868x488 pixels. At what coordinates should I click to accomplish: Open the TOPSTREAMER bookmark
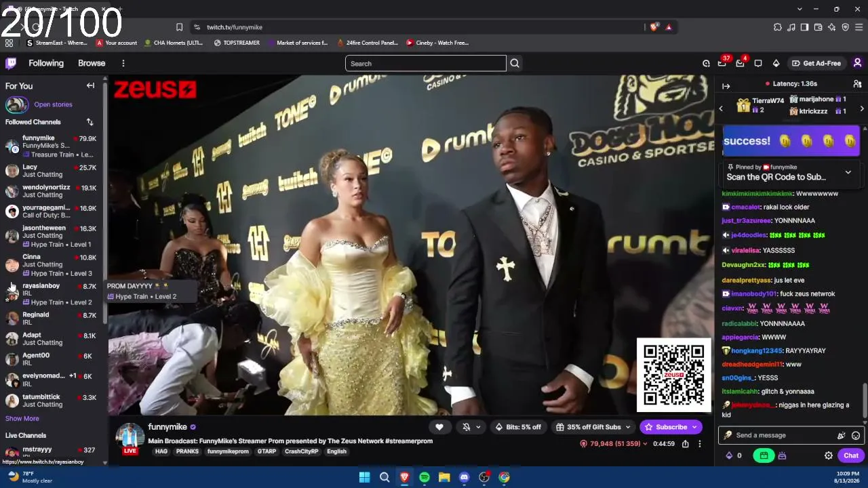[237, 43]
